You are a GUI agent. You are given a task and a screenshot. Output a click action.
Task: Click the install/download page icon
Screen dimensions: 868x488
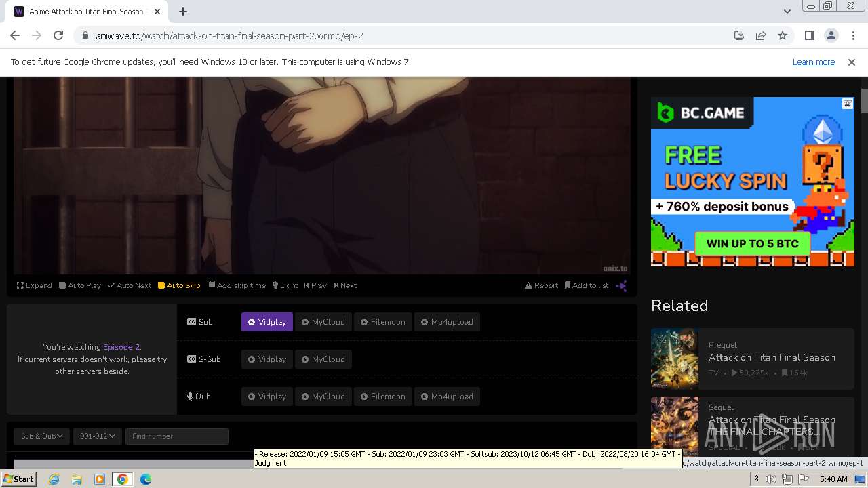click(739, 35)
